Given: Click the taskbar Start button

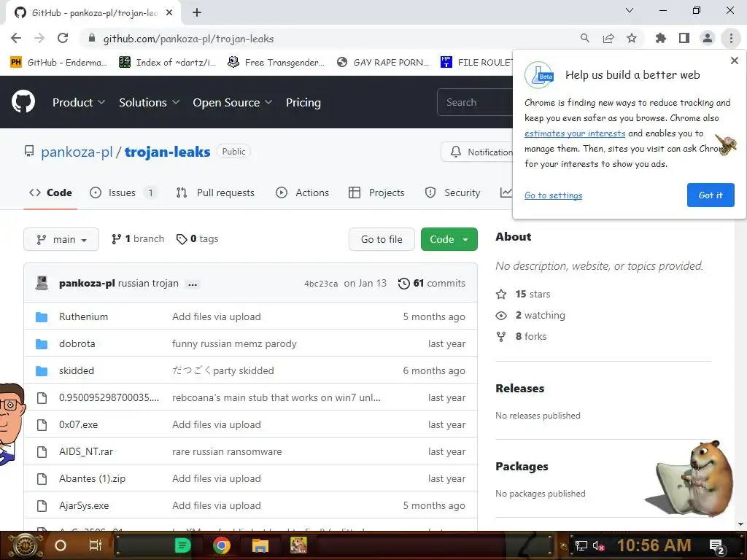Looking at the screenshot, I should click(25, 545).
